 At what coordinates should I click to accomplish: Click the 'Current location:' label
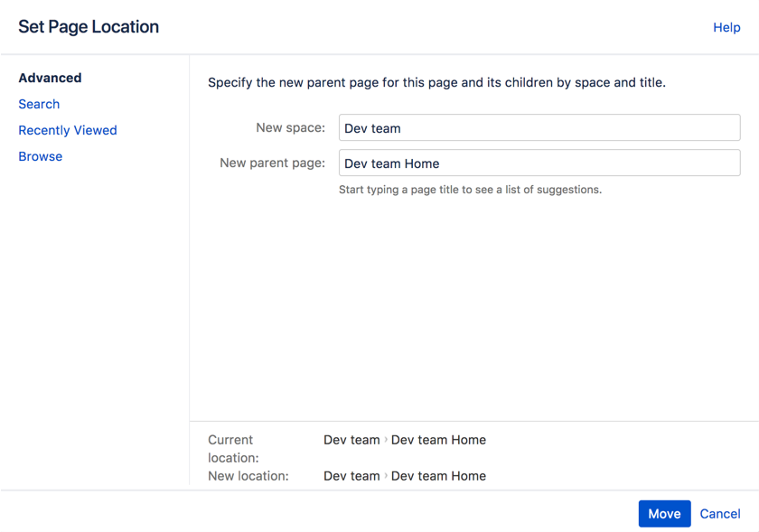tap(233, 448)
